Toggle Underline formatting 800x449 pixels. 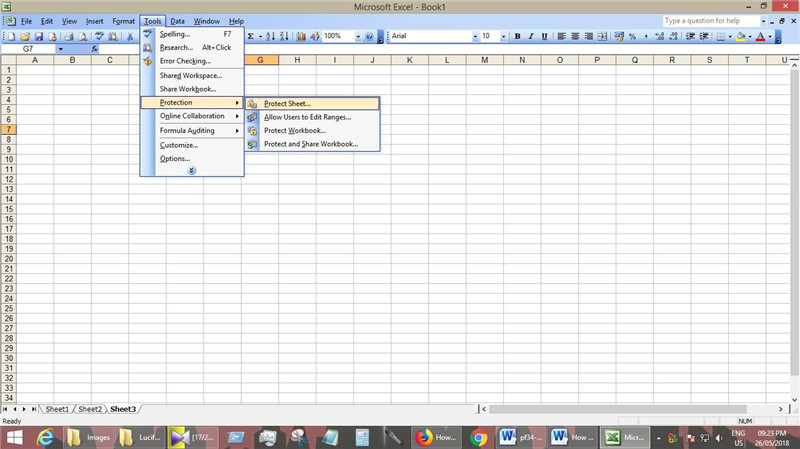pos(544,36)
